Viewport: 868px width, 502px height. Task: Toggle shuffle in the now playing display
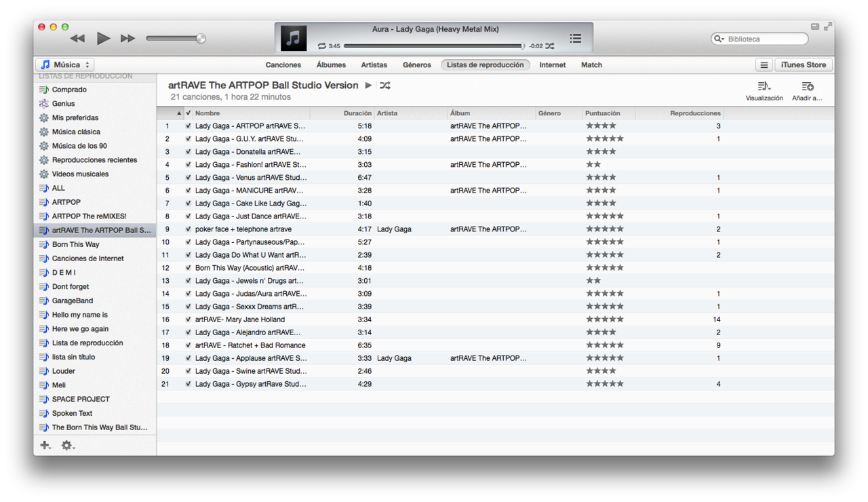[x=550, y=46]
